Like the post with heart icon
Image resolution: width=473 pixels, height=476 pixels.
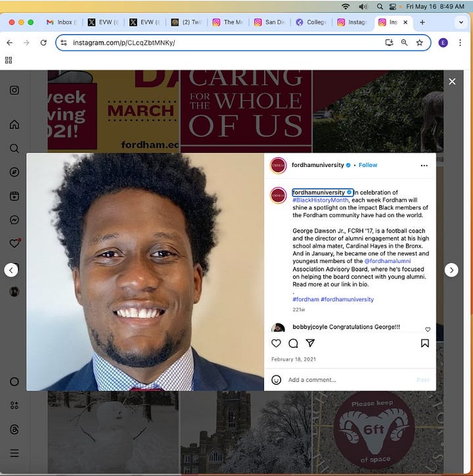coord(276,343)
